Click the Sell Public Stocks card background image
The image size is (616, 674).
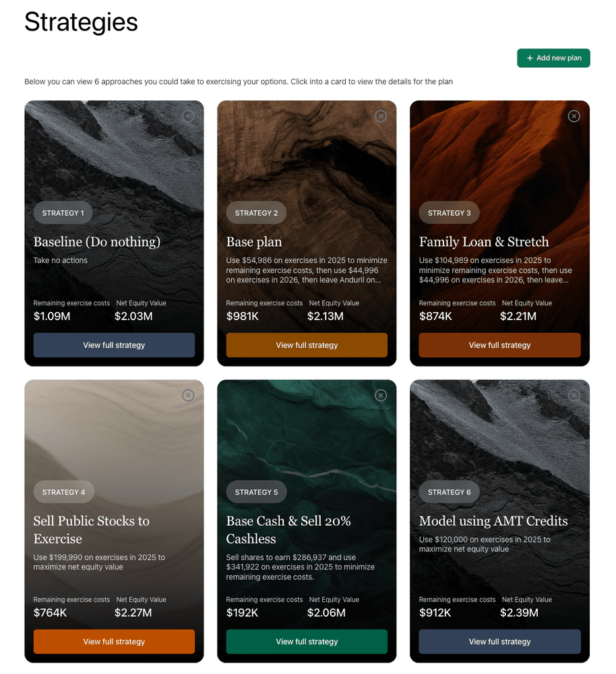(x=114, y=431)
